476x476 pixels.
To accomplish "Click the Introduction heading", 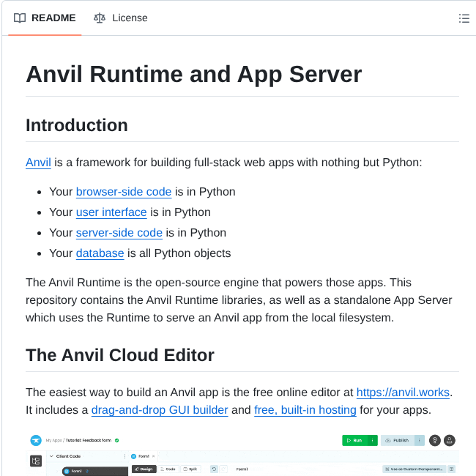I will pyautogui.click(x=77, y=125).
